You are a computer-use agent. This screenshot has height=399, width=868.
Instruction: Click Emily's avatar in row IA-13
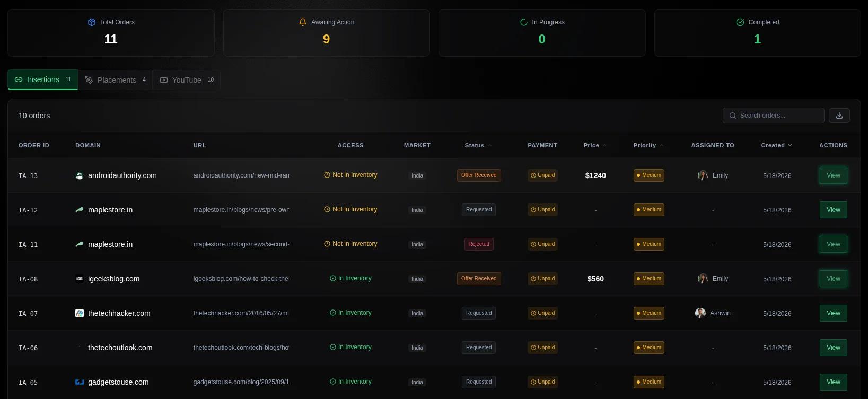coord(703,175)
